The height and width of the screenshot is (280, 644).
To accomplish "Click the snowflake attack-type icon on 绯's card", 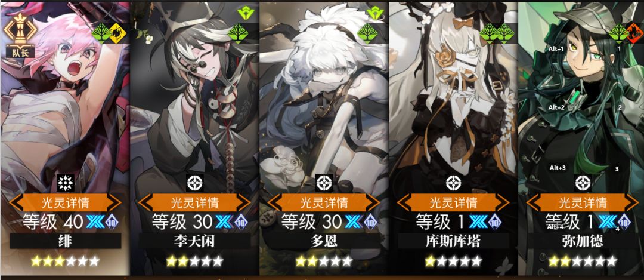I will (66, 182).
